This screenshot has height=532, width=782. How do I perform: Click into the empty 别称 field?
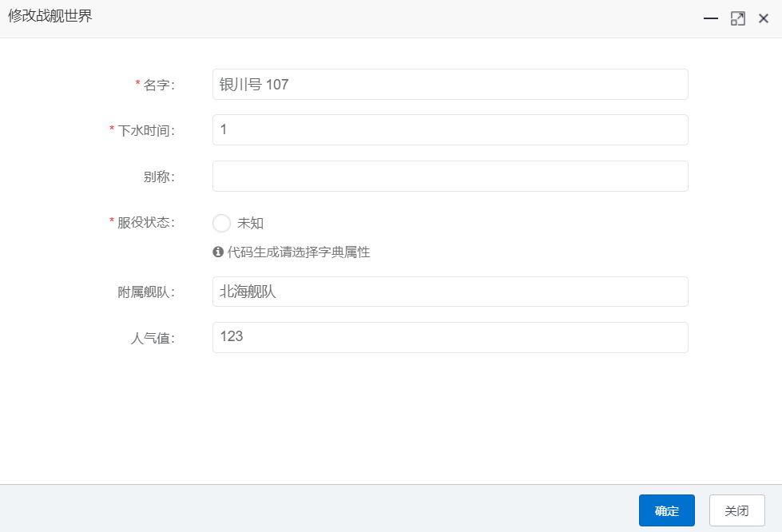pyautogui.click(x=451, y=176)
